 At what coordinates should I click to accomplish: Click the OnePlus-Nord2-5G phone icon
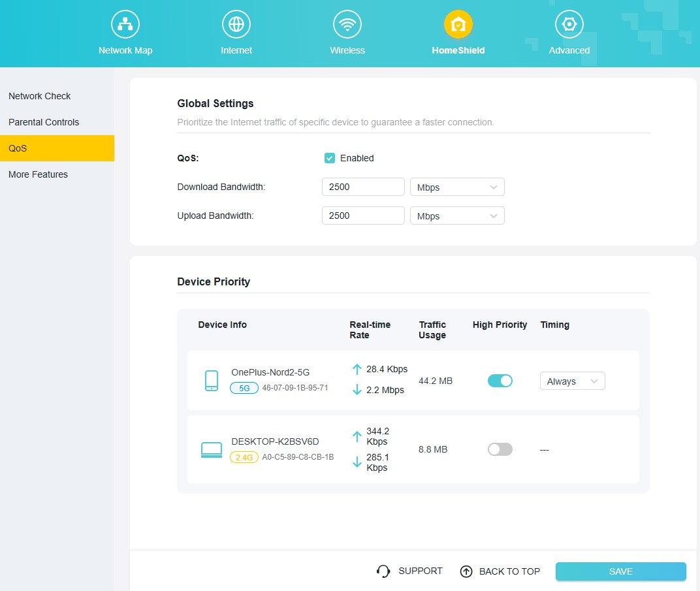212,381
